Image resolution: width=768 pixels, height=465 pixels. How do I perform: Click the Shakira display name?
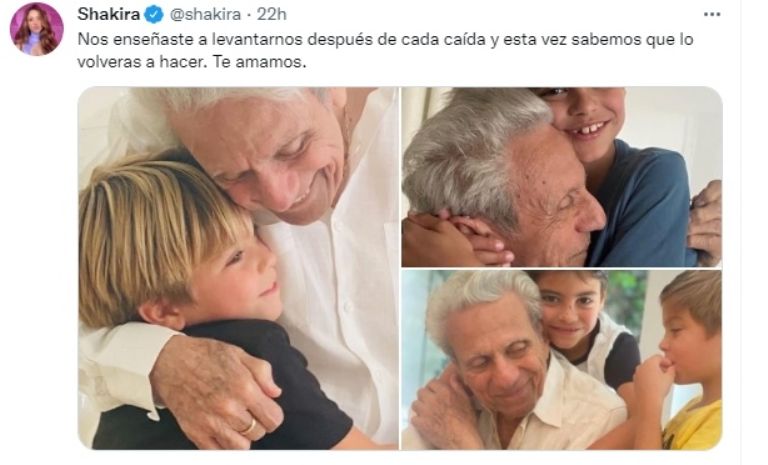[x=109, y=15]
